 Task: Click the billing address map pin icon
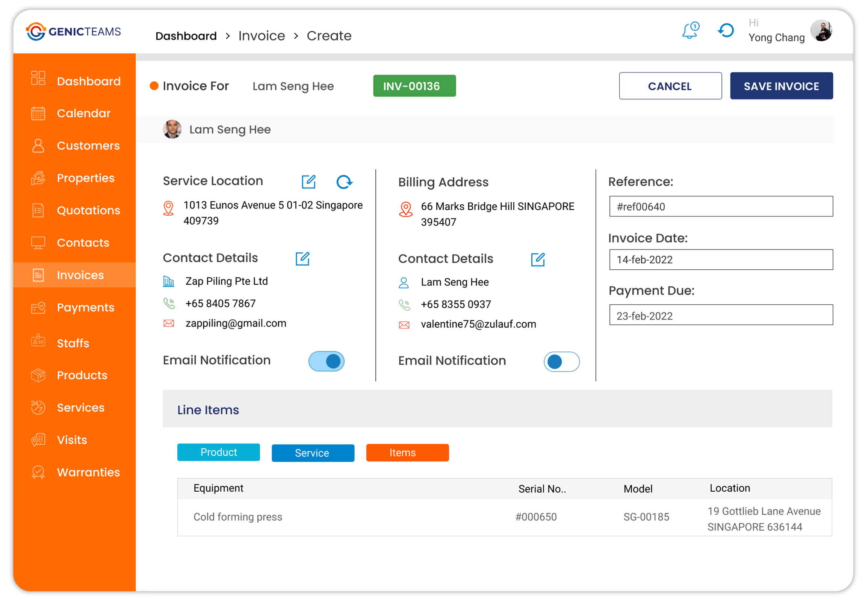coord(406,209)
